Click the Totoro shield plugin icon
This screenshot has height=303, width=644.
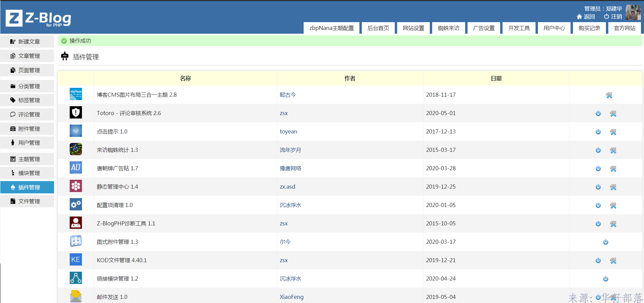76,112
